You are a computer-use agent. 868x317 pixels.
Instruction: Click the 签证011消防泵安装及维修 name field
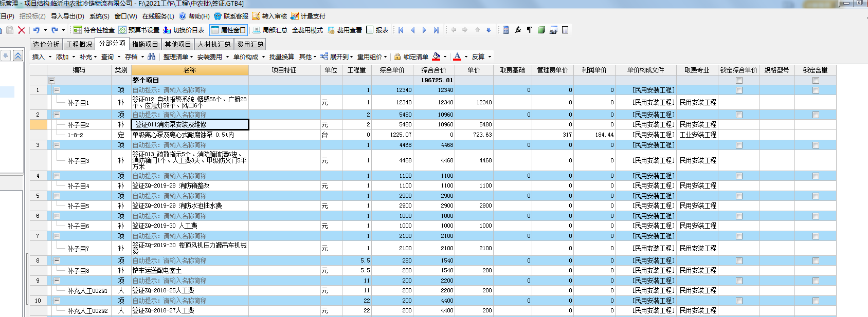point(190,124)
